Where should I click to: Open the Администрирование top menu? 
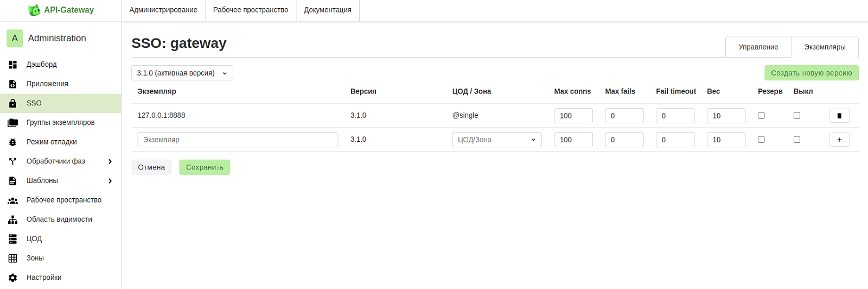(163, 10)
